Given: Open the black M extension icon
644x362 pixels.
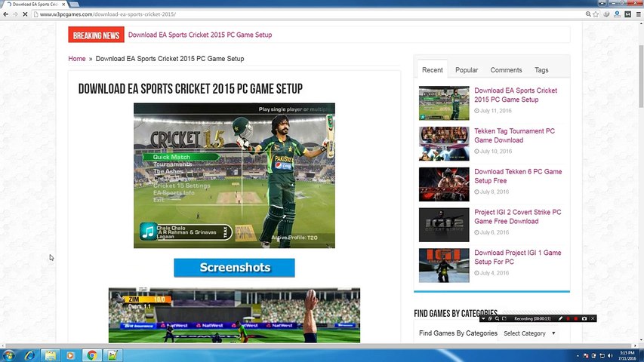Looking at the screenshot, I should pyautogui.click(x=627, y=14).
